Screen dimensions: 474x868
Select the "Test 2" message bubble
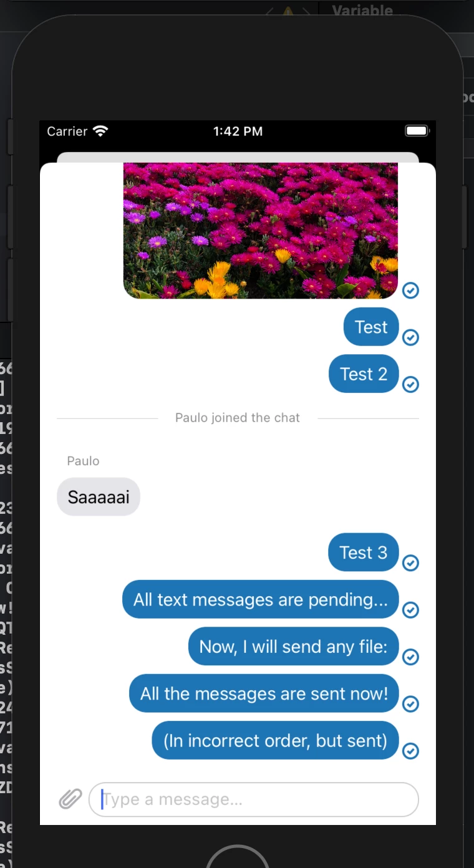364,374
